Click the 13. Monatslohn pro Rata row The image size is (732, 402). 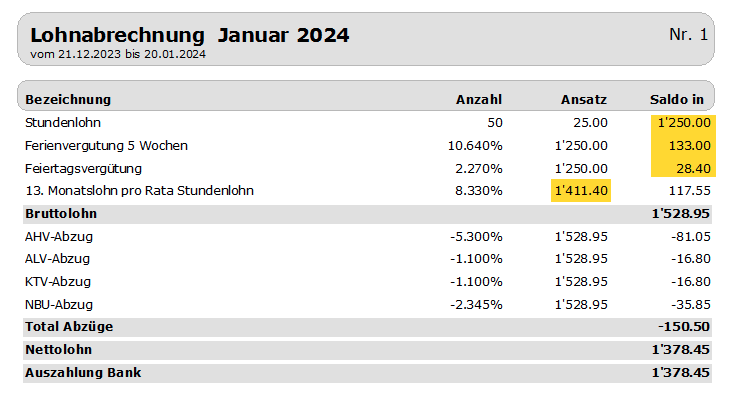[367, 191]
